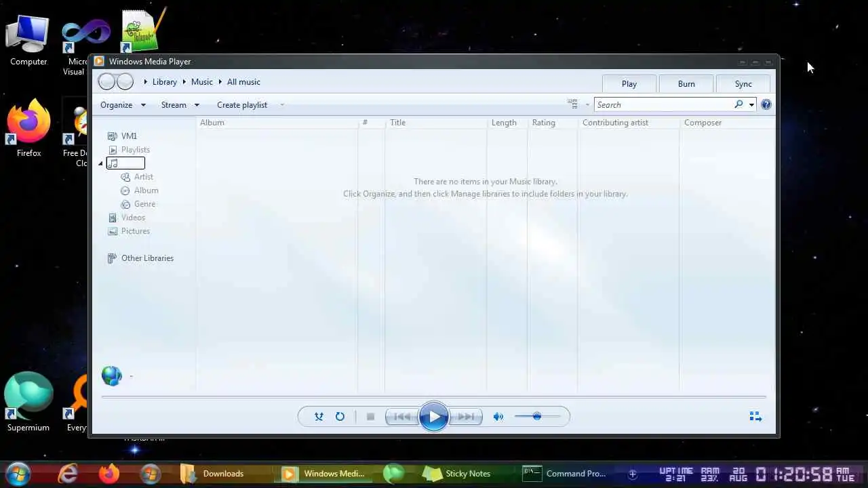Start playback with the big Play button
This screenshot has height=488, width=868.
click(x=434, y=417)
